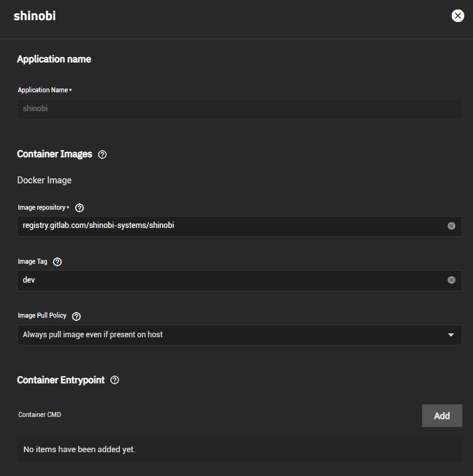This screenshot has height=476, width=473.
Task: Show the Container Entrypoint help tooltip
Action: pos(115,380)
